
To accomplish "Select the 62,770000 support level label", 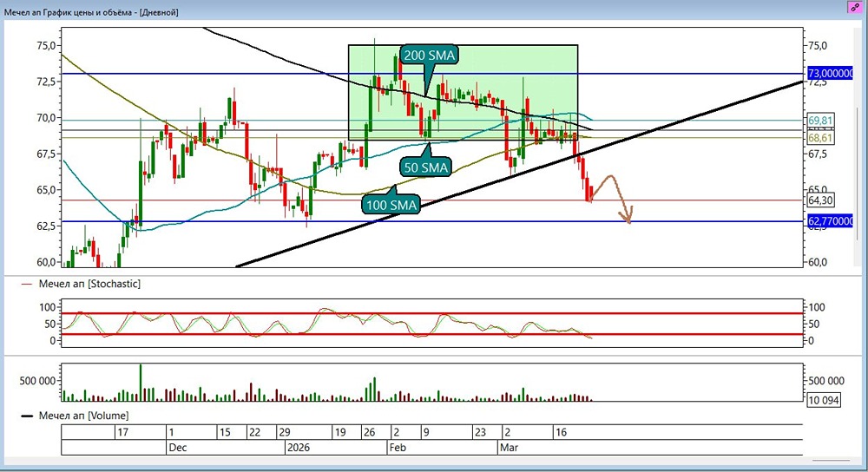I will [x=831, y=221].
